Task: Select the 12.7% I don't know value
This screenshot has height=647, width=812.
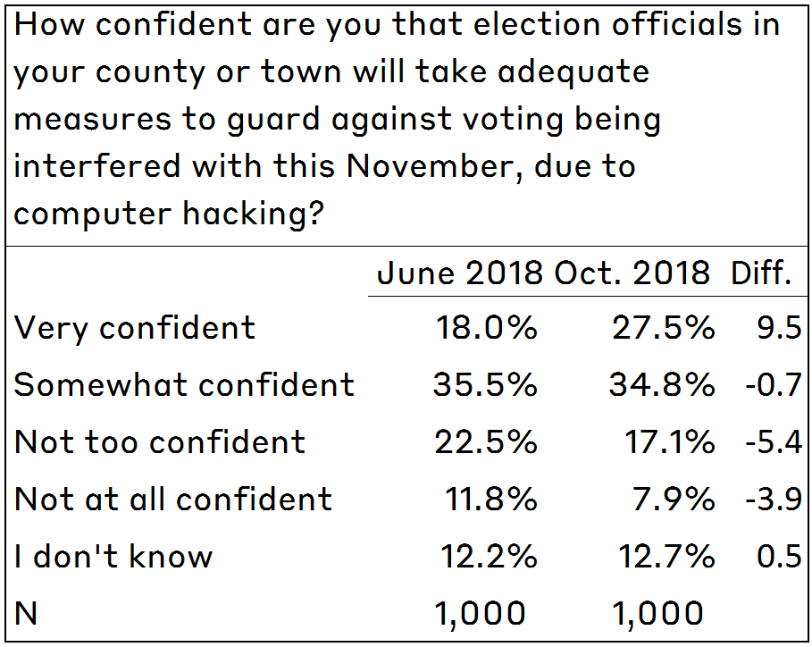Action: (666, 557)
